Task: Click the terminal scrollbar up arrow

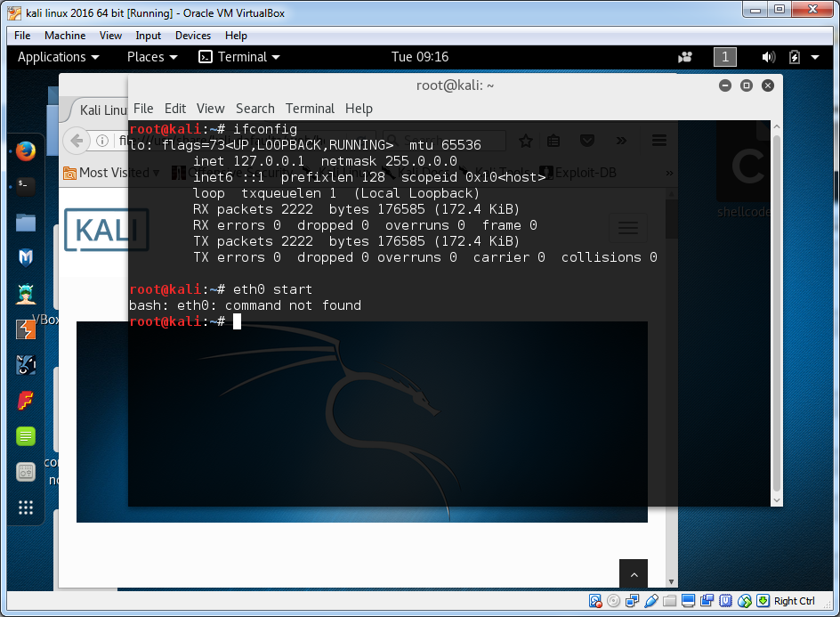Action: [776, 126]
